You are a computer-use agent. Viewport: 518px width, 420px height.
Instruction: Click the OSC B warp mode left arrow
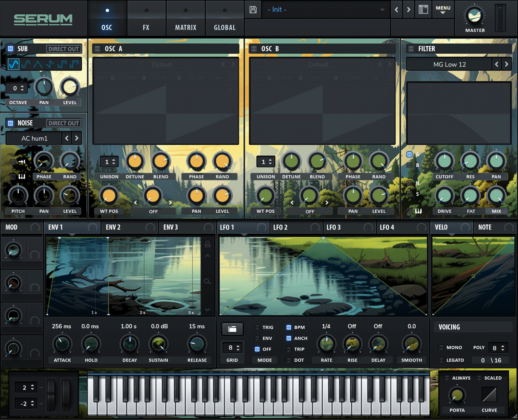coord(292,203)
